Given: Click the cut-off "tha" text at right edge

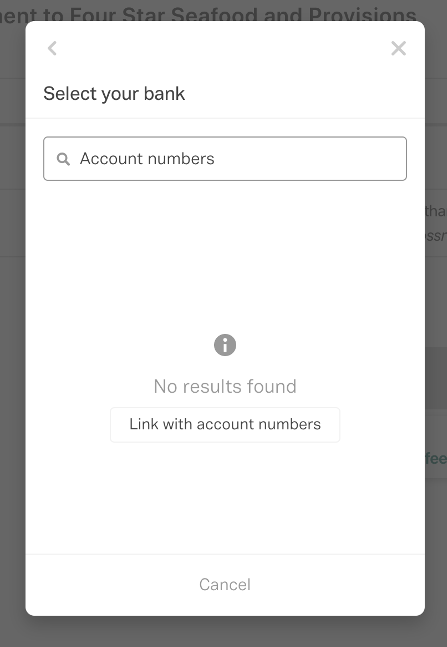Looking at the screenshot, I should [436, 211].
